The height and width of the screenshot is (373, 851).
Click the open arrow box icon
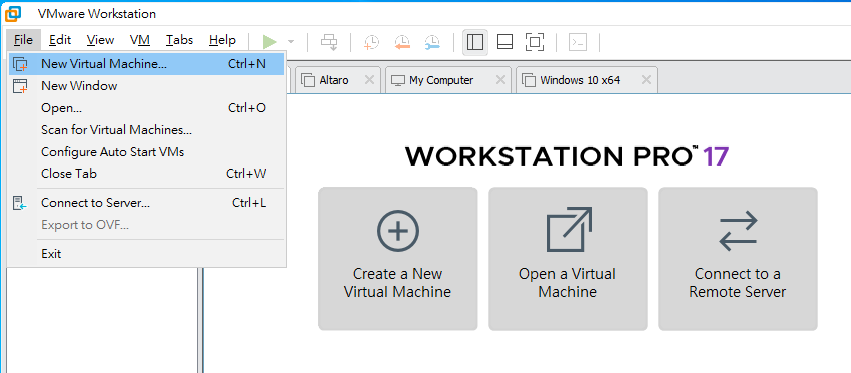(x=569, y=230)
